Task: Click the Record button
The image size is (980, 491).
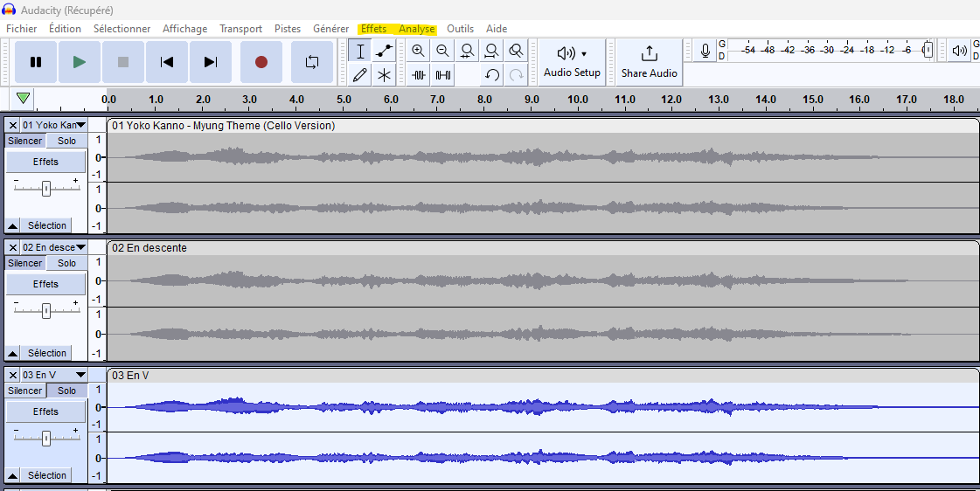Action: click(x=261, y=62)
